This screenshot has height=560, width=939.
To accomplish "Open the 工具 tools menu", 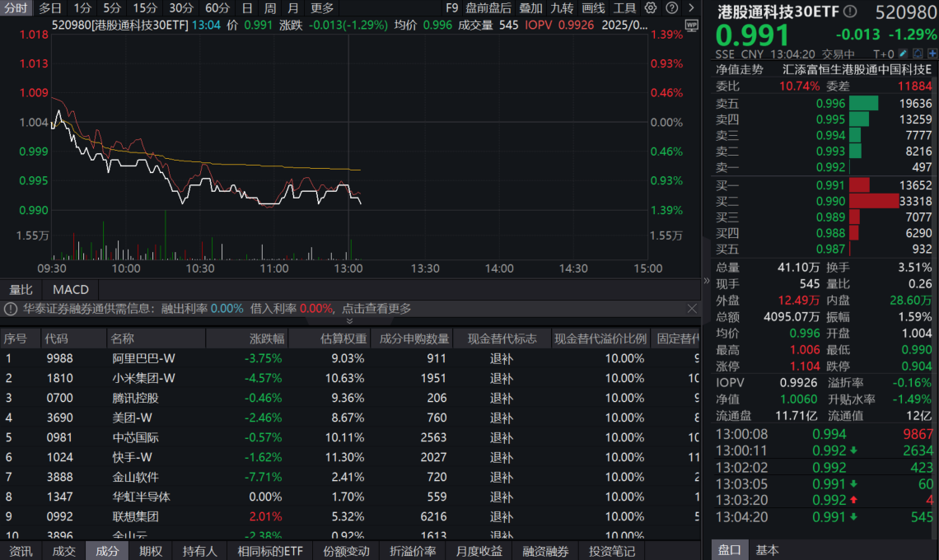I will click(x=626, y=8).
